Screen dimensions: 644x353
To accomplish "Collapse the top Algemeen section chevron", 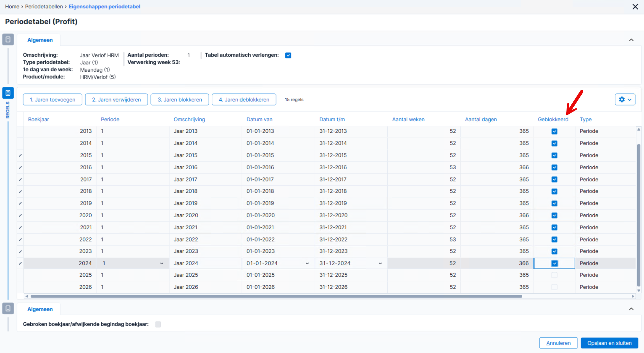I will coord(631,40).
